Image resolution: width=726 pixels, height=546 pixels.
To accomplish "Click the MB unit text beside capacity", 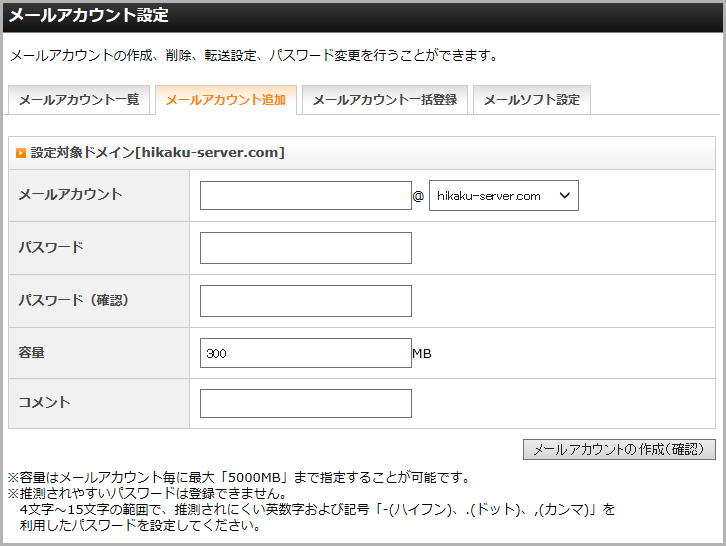I will coord(422,354).
